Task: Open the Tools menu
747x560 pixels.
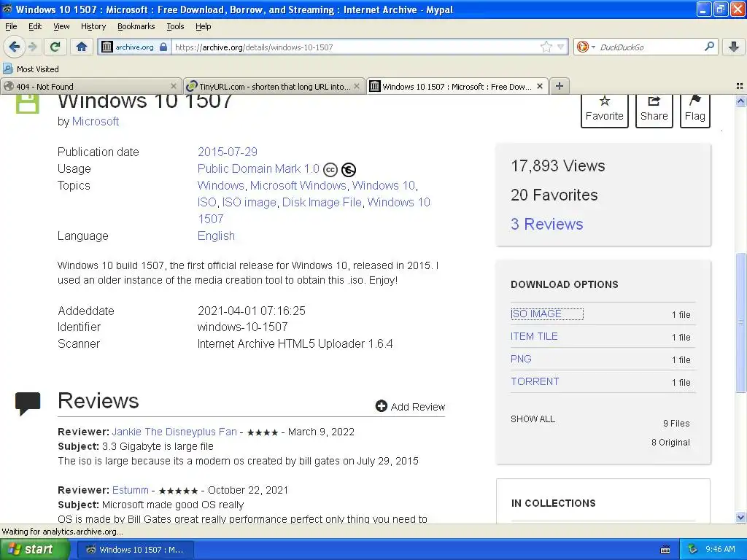Action: click(175, 26)
